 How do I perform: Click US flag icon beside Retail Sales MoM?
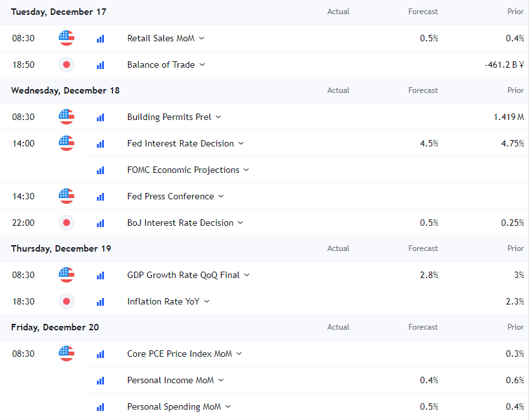point(66,38)
